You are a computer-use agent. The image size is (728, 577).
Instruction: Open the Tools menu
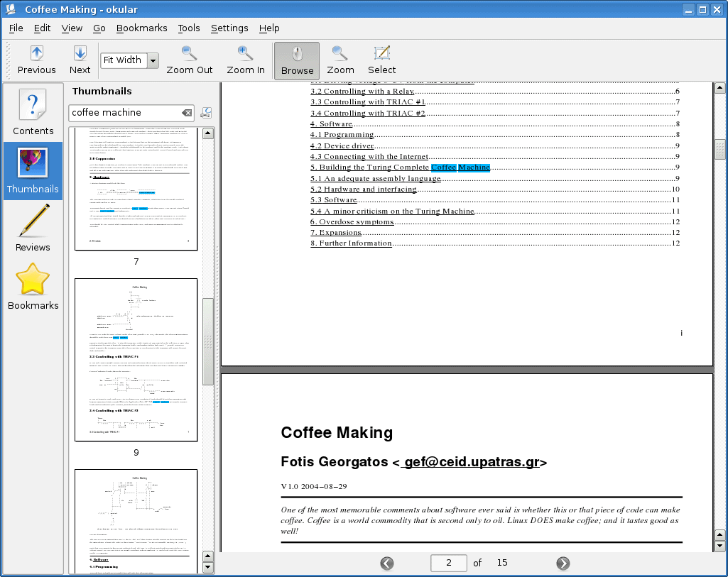188,28
